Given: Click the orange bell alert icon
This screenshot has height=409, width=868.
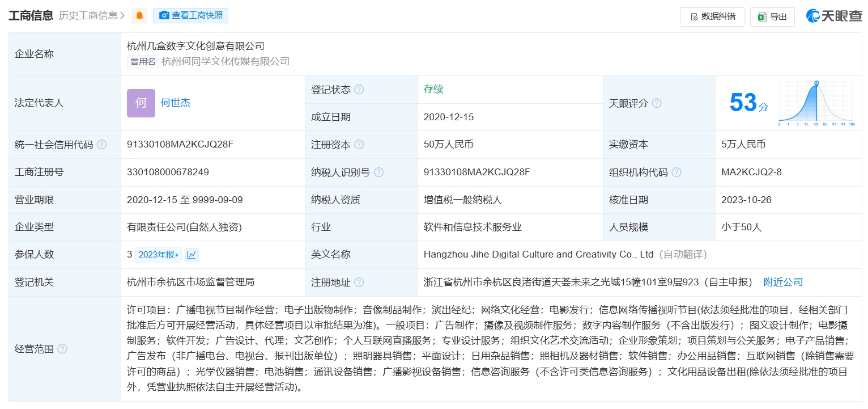Looking at the screenshot, I should tap(139, 16).
